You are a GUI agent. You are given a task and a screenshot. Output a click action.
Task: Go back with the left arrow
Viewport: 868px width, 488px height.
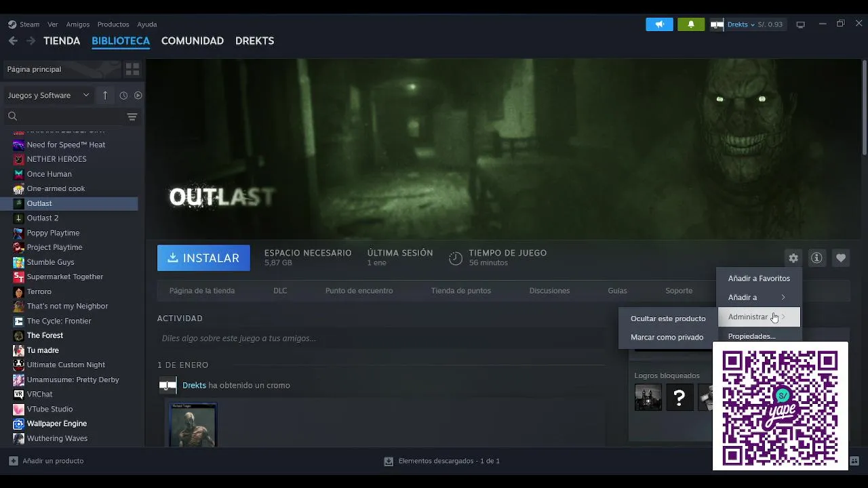tap(13, 41)
